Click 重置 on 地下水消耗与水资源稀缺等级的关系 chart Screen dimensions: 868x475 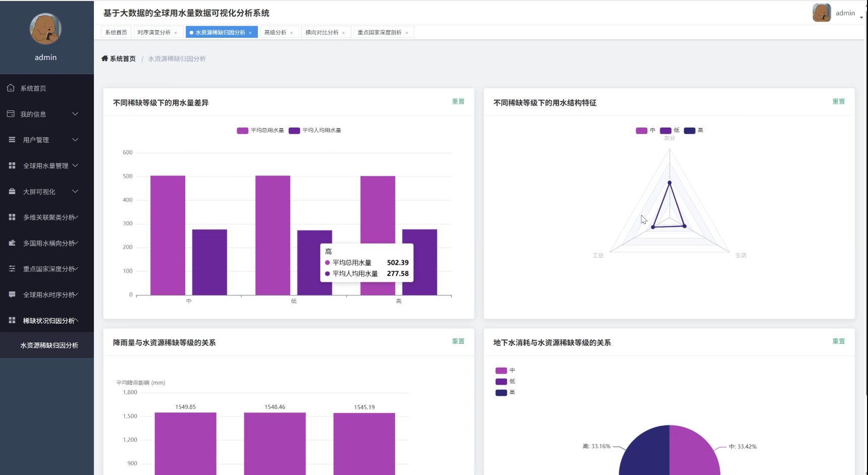(x=839, y=341)
